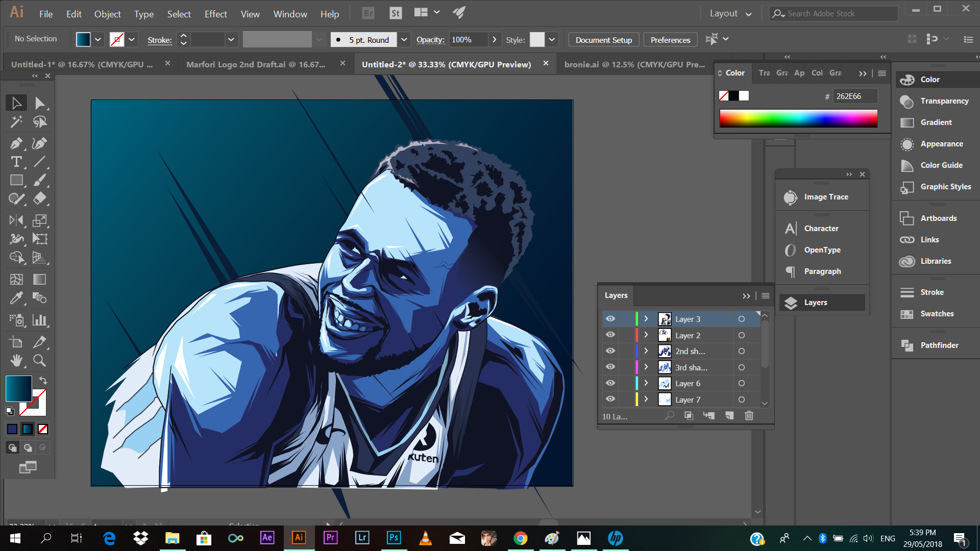Select the Paintbrush tool
980x551 pixels.
[40, 180]
